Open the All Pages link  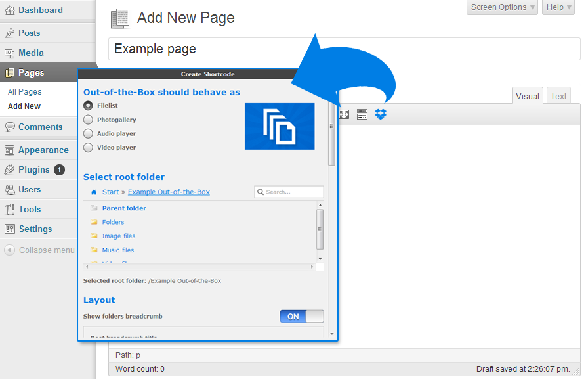(25, 92)
